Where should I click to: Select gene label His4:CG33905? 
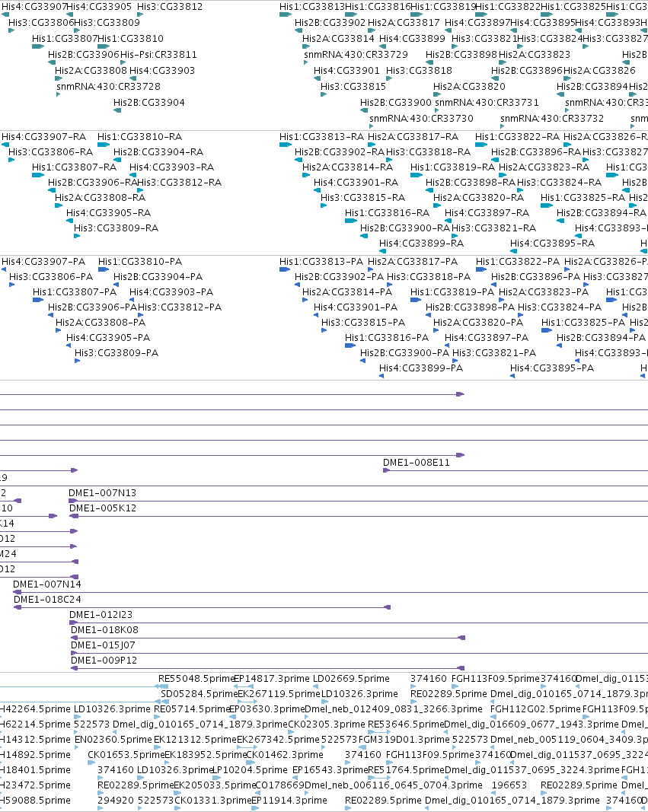(x=100, y=7)
